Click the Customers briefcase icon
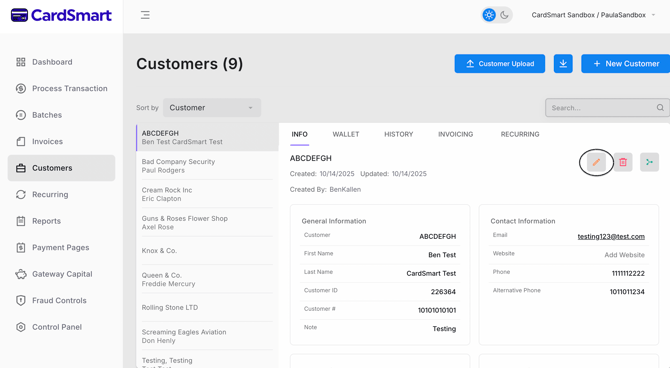 tap(21, 168)
